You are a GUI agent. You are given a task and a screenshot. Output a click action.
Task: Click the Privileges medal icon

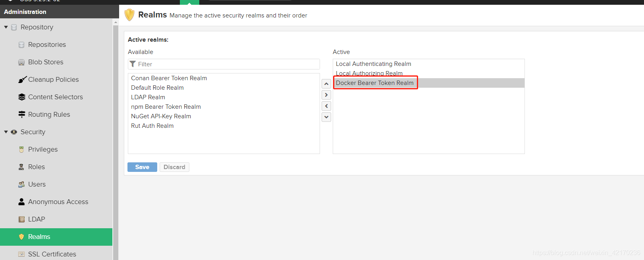pyautogui.click(x=21, y=149)
